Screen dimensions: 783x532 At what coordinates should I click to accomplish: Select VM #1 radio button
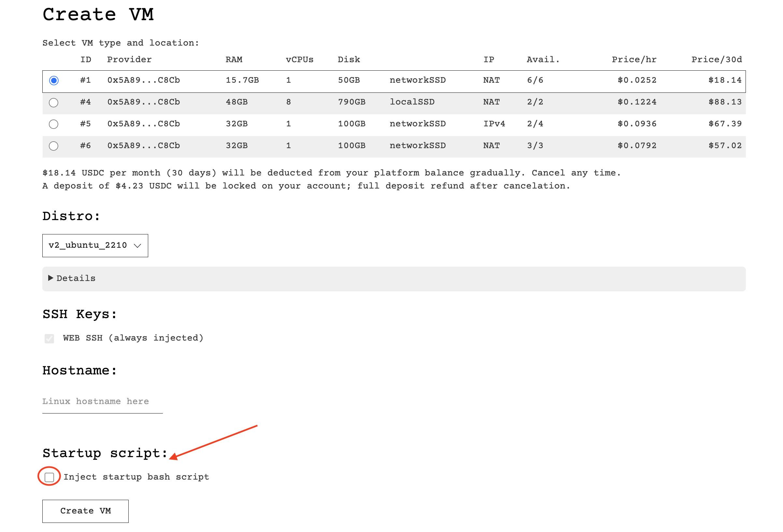[53, 80]
